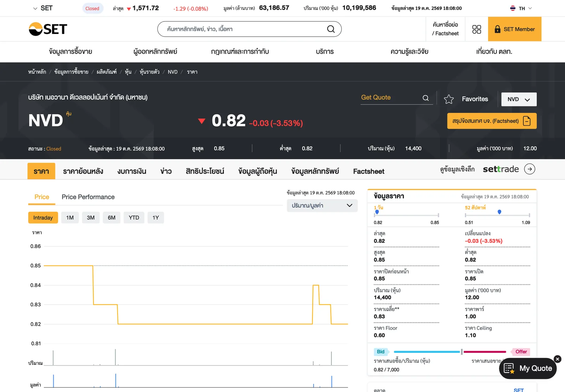Open the ข่าว tab
The width and height of the screenshot is (565, 392).
166,171
